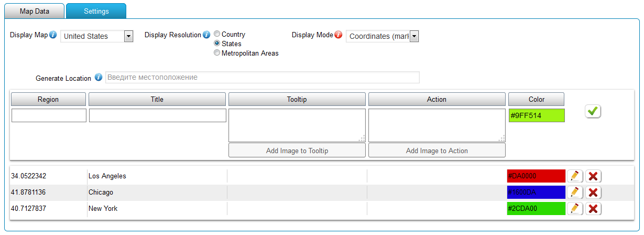Switch to the Settings tab

96,11
